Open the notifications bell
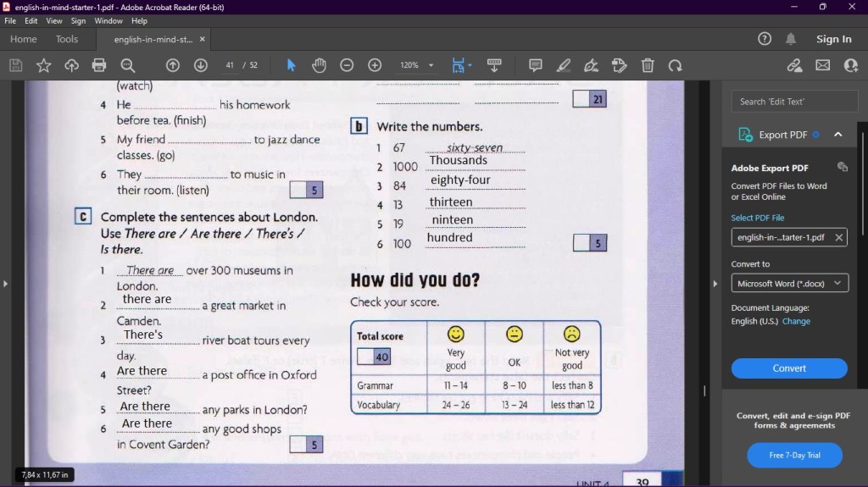Viewport: 868px width, 487px height. click(791, 39)
